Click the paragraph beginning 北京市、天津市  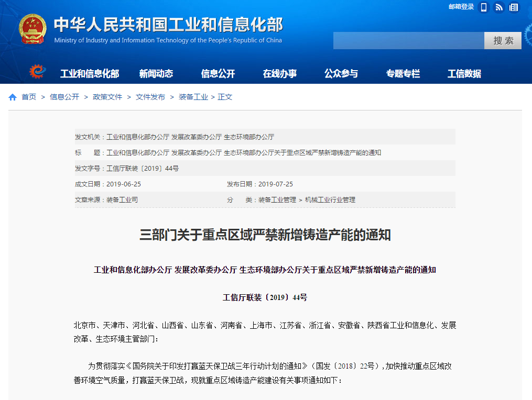[265, 332]
